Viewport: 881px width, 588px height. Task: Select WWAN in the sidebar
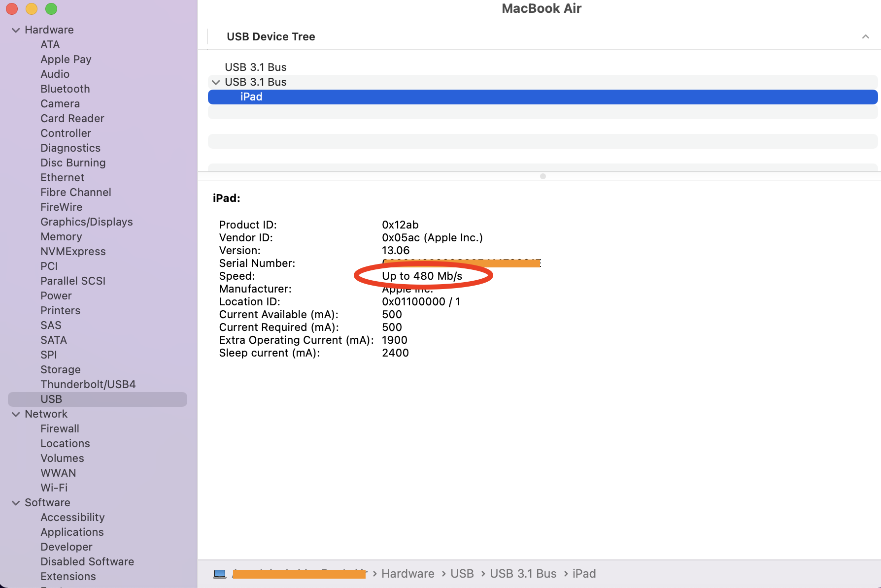[x=58, y=473]
